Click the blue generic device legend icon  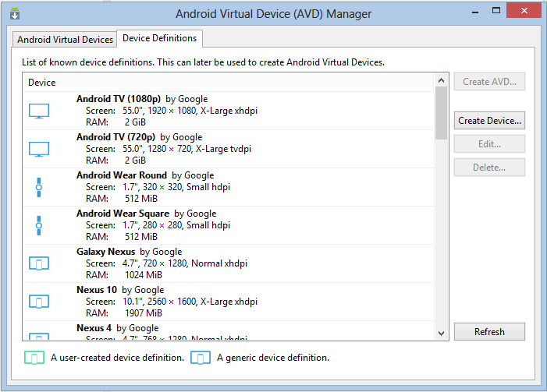201,358
